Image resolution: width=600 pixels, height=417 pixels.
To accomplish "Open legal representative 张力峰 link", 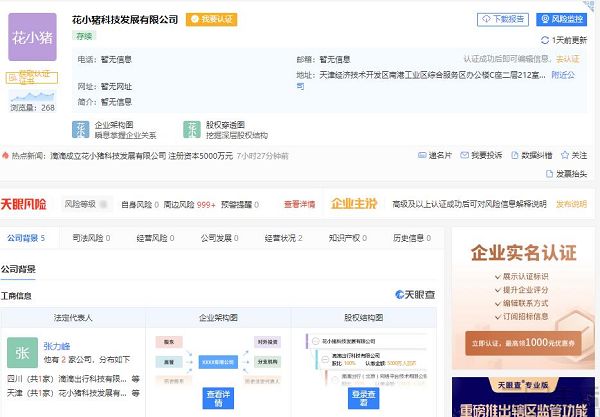I will click(57, 346).
